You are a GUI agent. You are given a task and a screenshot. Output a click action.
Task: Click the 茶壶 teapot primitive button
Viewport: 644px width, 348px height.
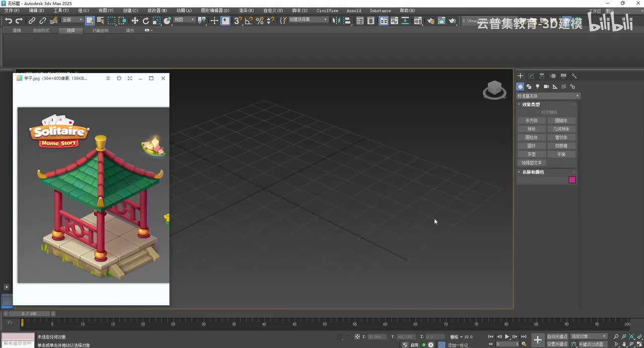click(532, 154)
